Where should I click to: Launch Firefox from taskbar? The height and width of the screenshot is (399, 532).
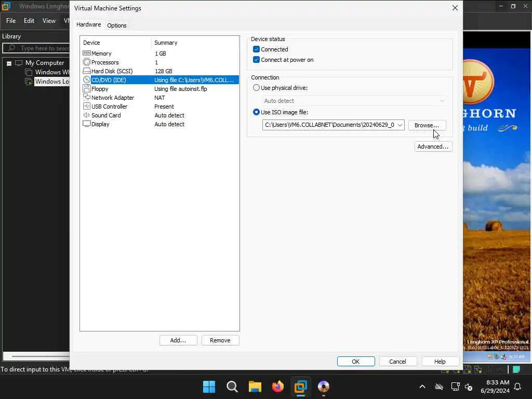(277, 387)
